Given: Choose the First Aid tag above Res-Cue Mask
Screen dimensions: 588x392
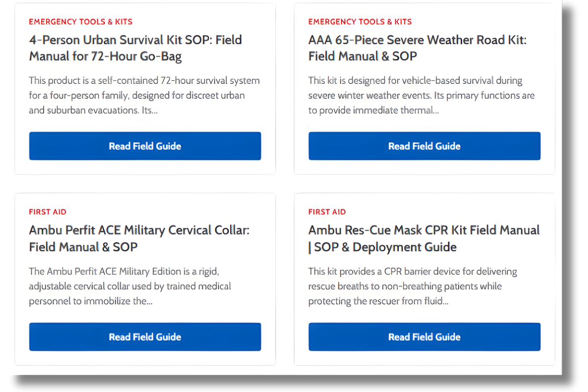Looking at the screenshot, I should (327, 212).
